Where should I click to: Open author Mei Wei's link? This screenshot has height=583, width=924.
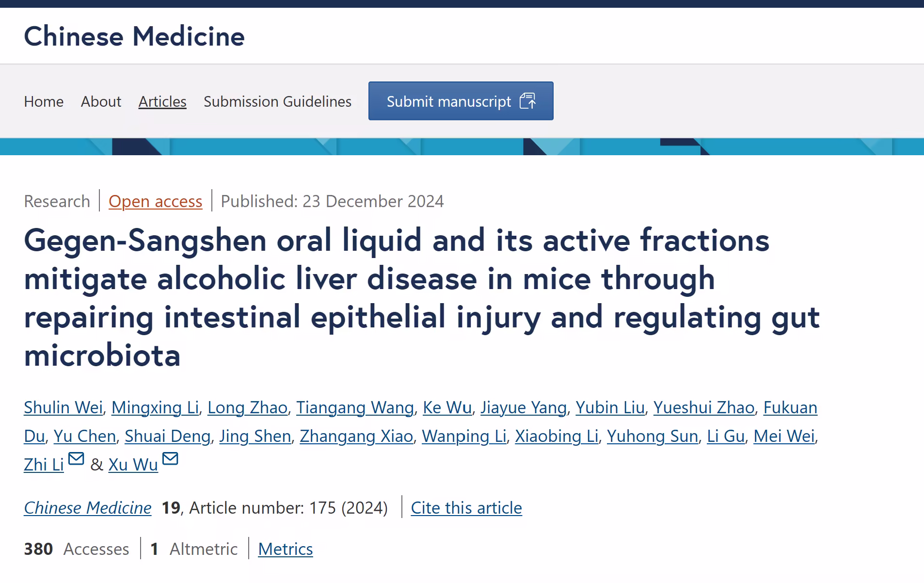784,436
